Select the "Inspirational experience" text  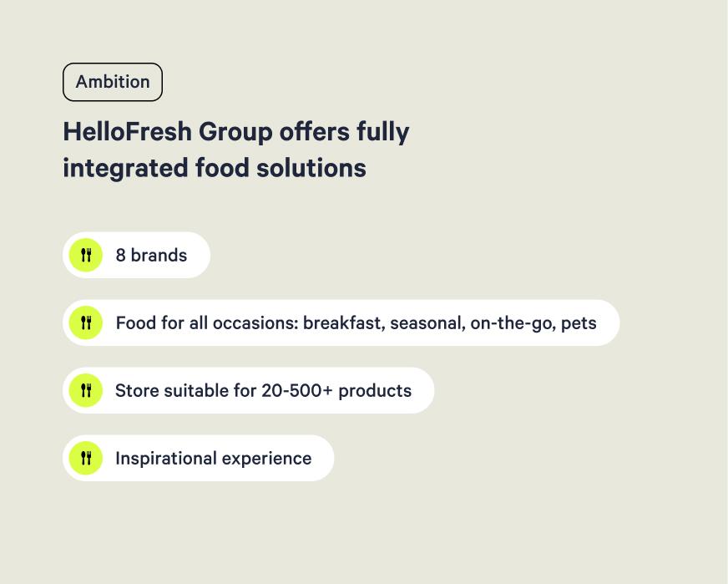click(213, 459)
